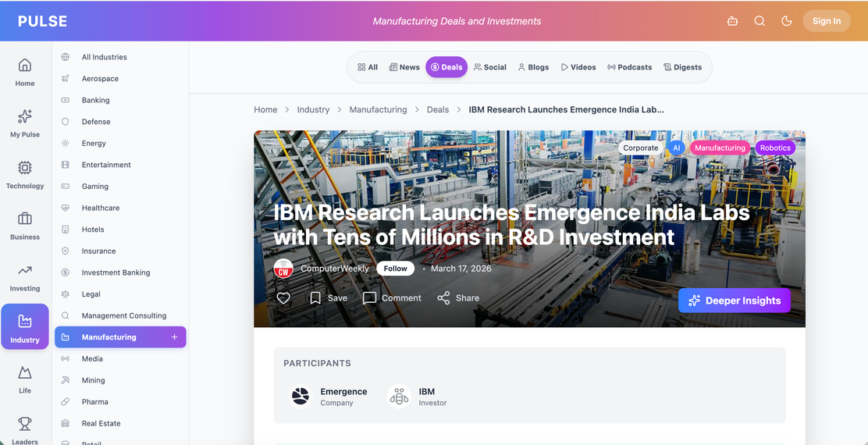Click the search magnifier icon in header

pos(759,21)
